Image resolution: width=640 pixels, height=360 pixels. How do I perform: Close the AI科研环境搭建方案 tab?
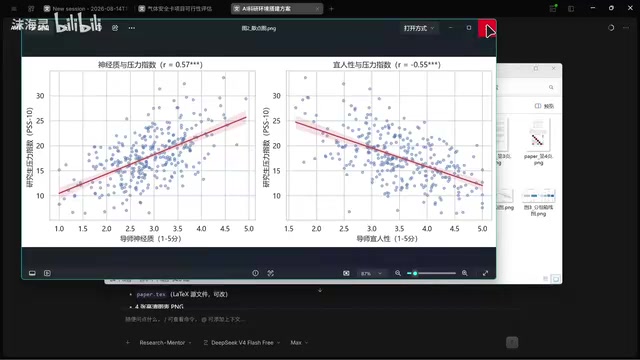[x=318, y=9]
